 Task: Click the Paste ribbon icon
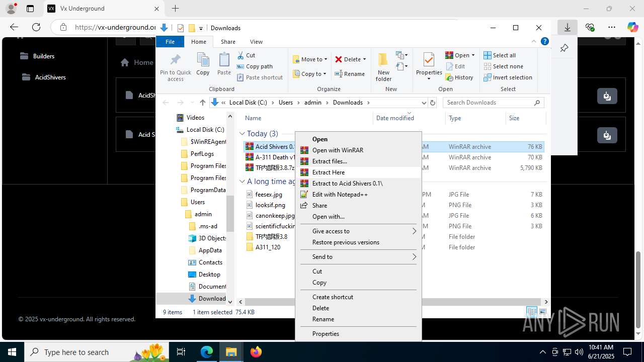(x=224, y=64)
